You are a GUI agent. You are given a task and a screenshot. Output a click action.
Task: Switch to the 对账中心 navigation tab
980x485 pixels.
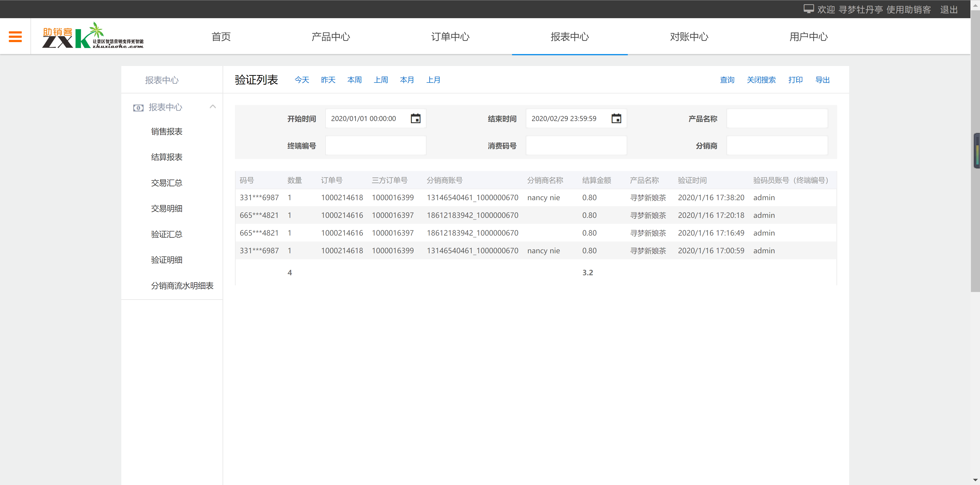689,37
